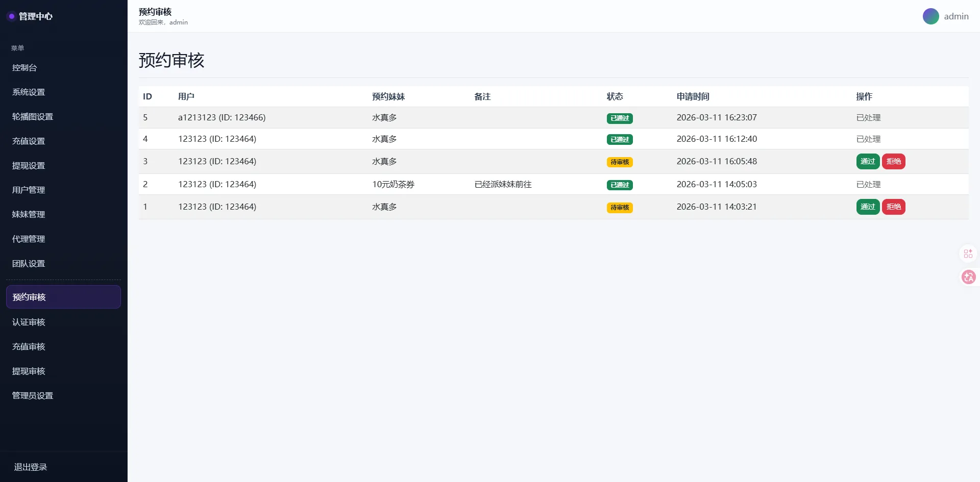The image size is (980, 482).
Task: Click the 待审核 status badge for ID 3
Action: 620,162
